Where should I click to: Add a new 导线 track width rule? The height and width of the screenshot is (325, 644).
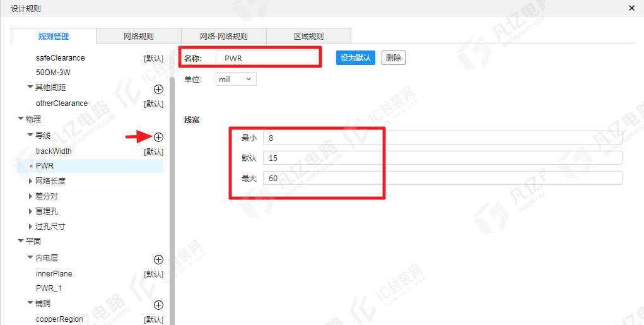[158, 137]
